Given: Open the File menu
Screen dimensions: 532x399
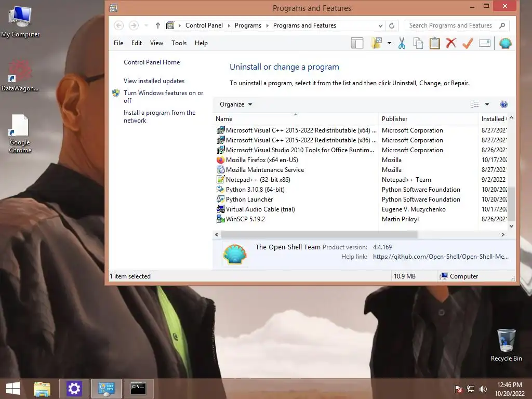Looking at the screenshot, I should [118, 43].
